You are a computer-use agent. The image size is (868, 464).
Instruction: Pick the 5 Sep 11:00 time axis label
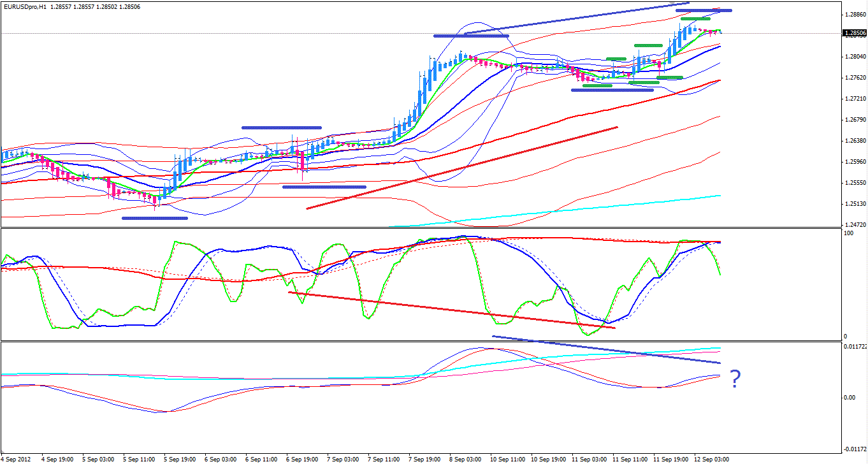139,459
